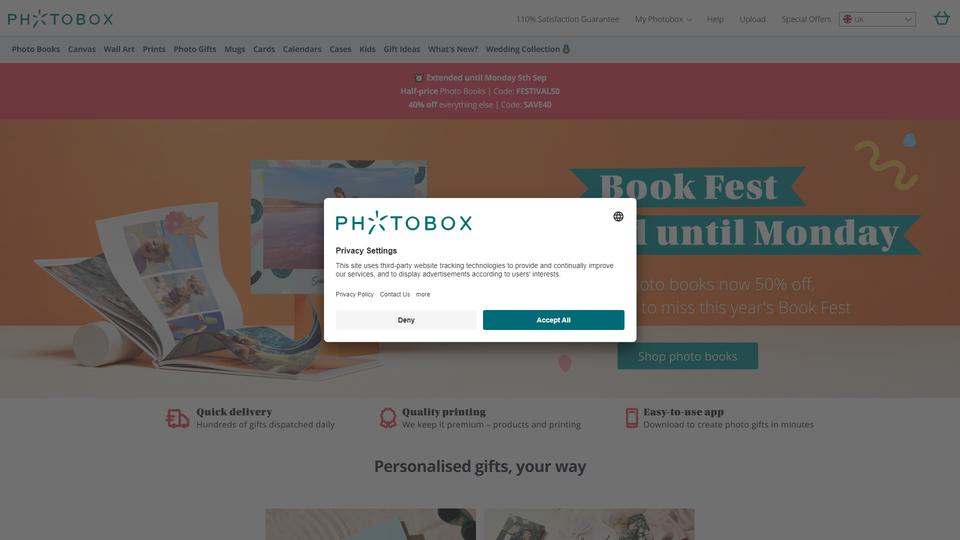
Task: Click the UK flag icon
Action: tap(847, 20)
